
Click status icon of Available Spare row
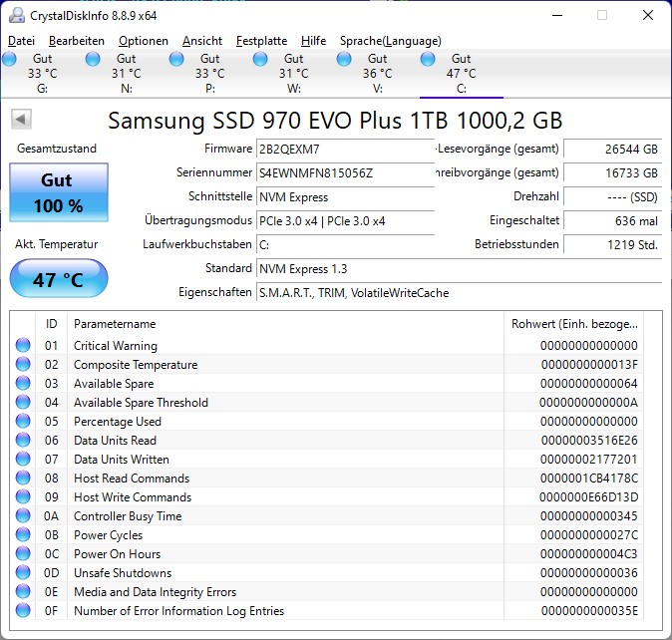click(23, 383)
